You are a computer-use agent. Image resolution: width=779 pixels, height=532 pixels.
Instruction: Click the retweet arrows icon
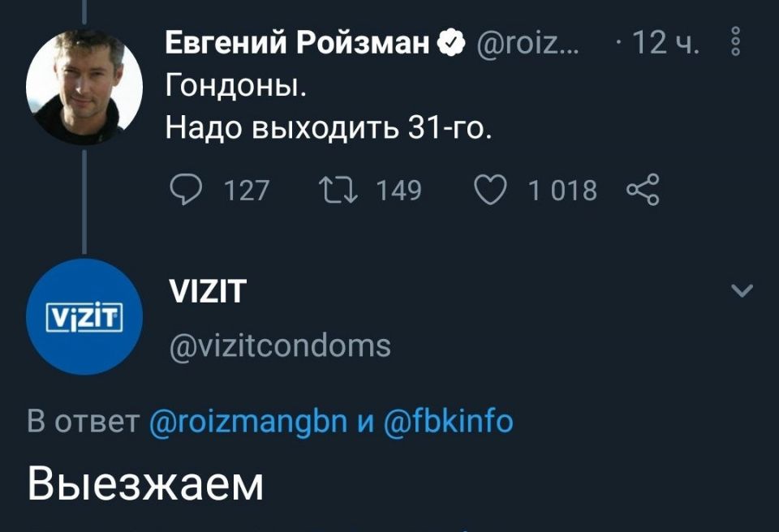click(x=338, y=191)
